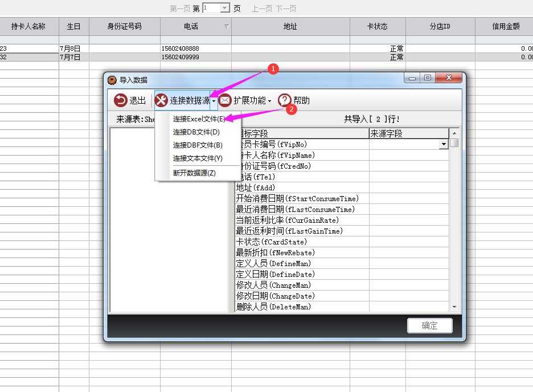The width and height of the screenshot is (533, 392).
Task: Select phone cell 15602409999
Action: point(196,57)
